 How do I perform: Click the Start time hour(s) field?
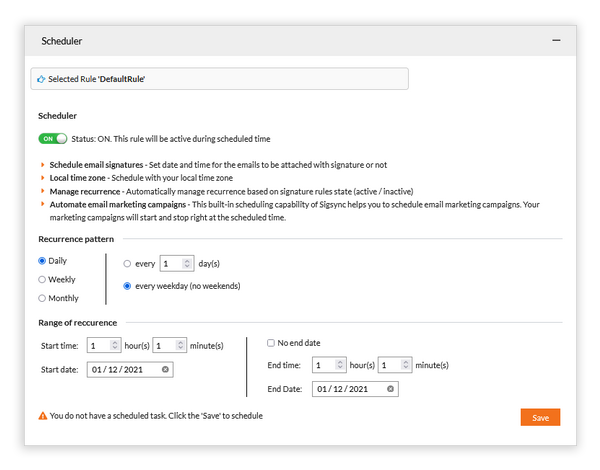[x=103, y=346]
